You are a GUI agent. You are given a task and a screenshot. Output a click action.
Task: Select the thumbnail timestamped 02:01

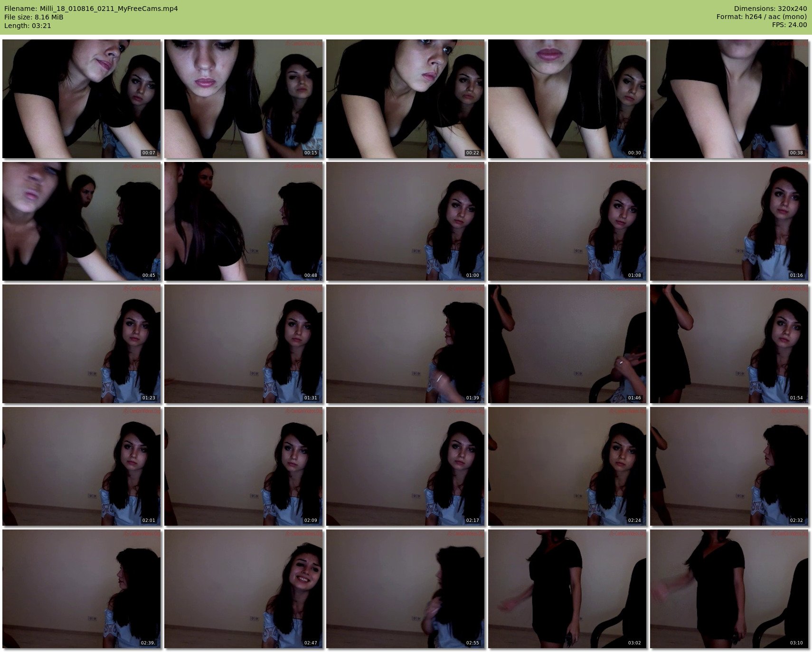(x=82, y=466)
